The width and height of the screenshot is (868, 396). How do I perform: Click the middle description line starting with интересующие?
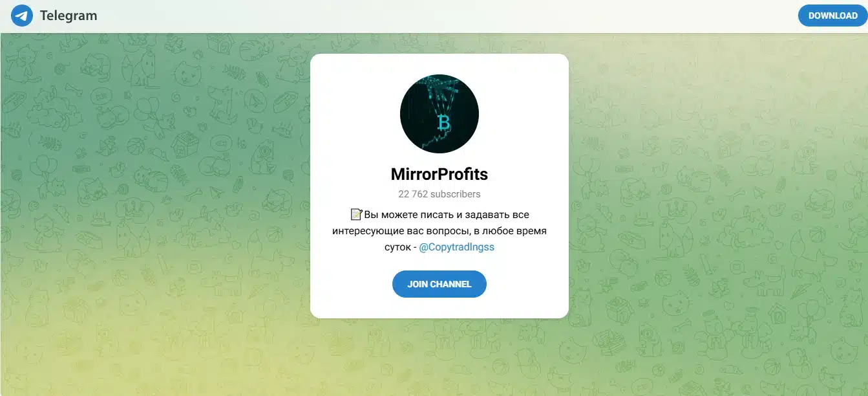[439, 230]
